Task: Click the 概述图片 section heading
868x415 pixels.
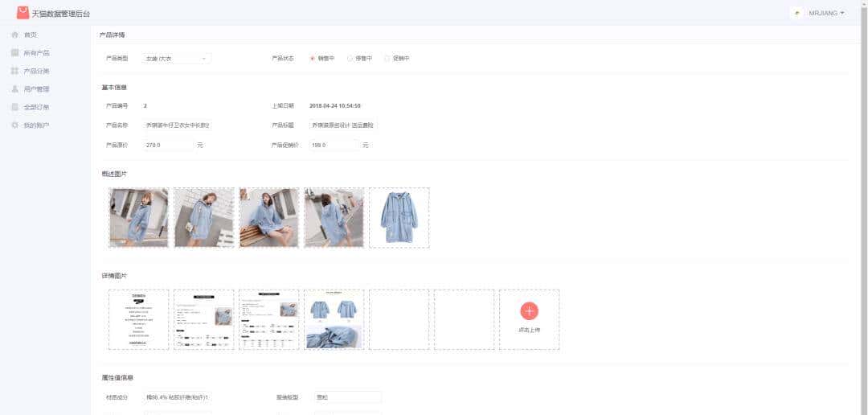Action: (x=115, y=174)
